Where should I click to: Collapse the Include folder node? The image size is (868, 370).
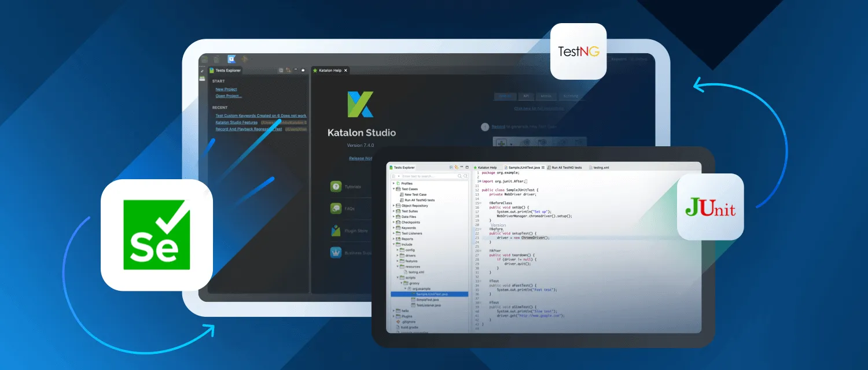point(393,245)
